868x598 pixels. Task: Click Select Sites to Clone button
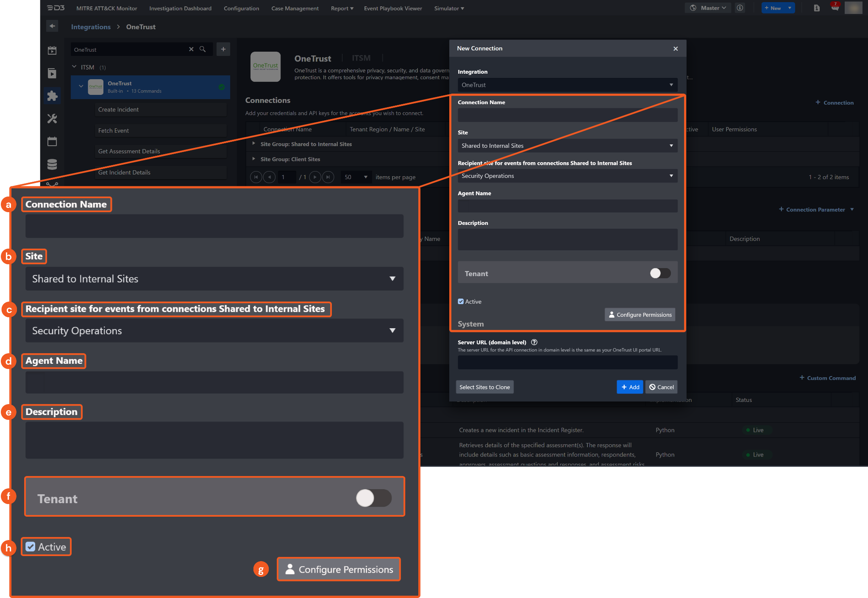pos(484,387)
